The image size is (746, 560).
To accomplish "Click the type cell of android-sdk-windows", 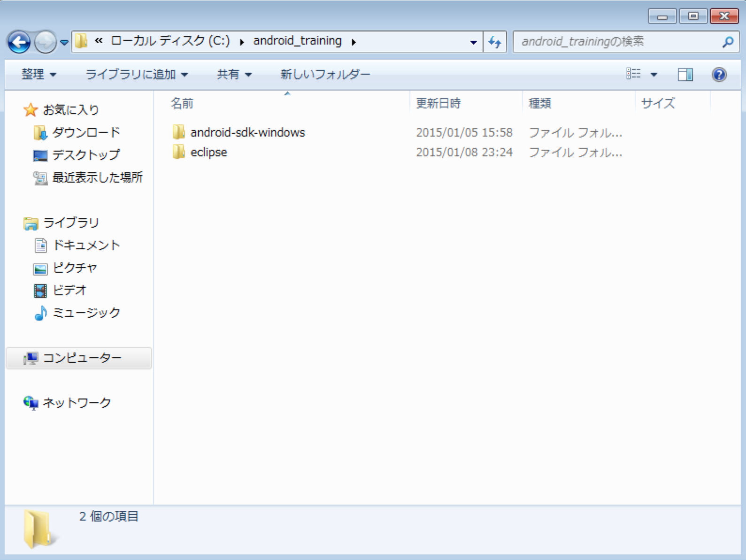I will click(576, 133).
